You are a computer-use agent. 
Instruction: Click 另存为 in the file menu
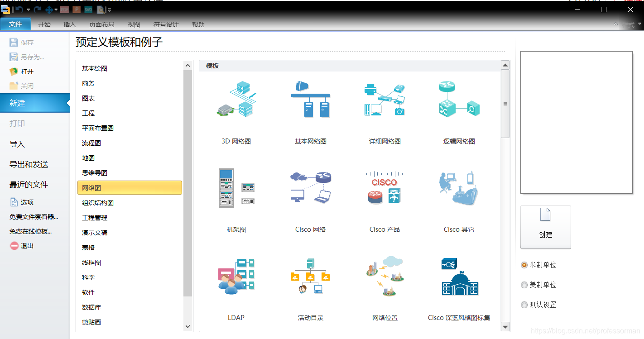coord(27,57)
